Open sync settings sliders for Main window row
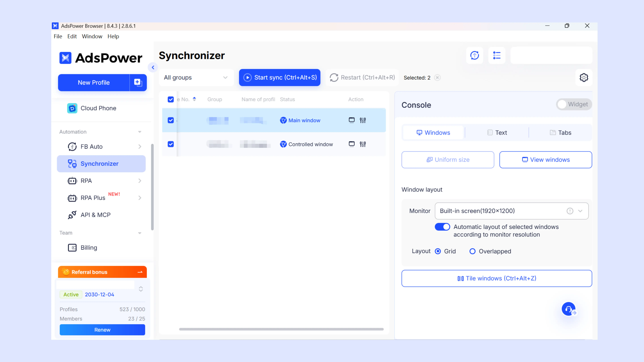This screenshot has height=362, width=644. point(363,120)
